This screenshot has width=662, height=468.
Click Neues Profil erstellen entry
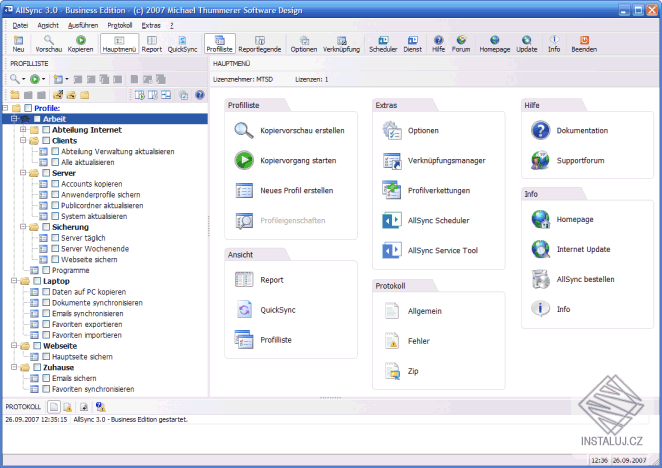(284, 190)
